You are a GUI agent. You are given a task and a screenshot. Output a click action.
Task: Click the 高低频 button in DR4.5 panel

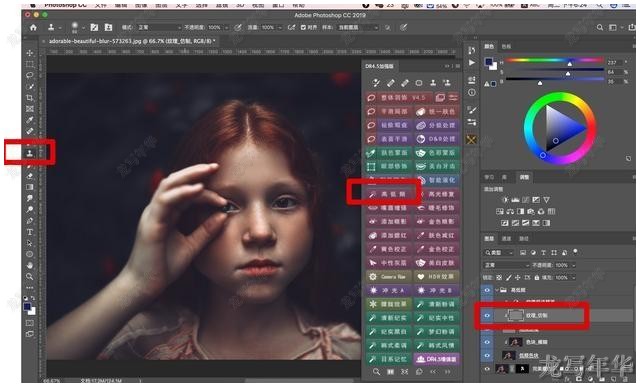click(x=389, y=194)
